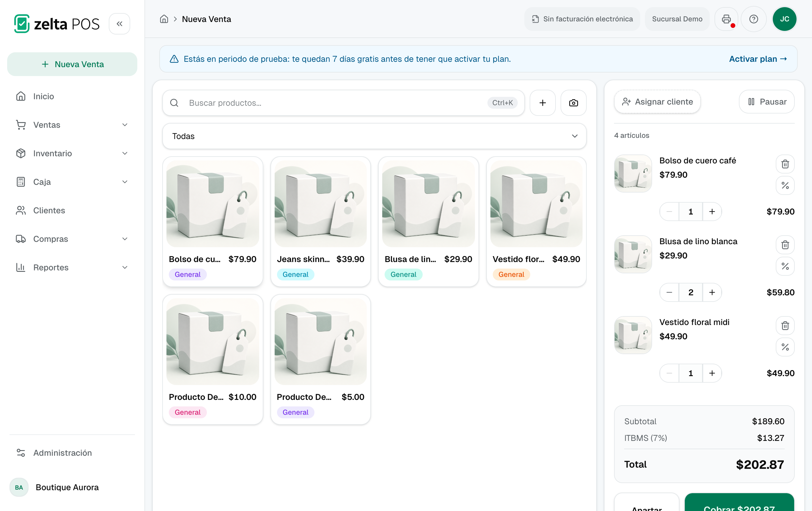Expand the Ventas sidebar menu

pos(72,125)
